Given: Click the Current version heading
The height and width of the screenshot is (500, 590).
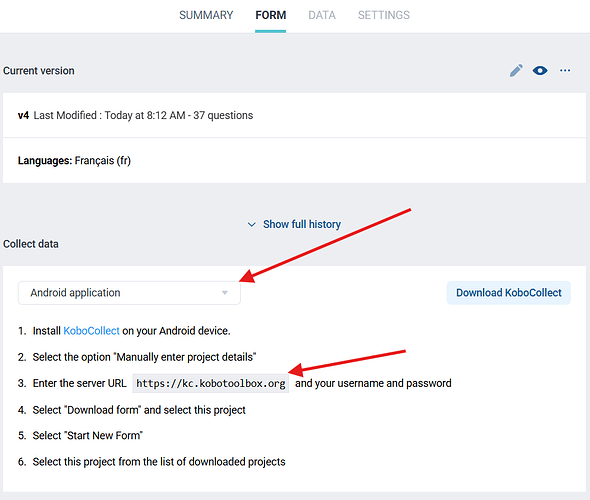Looking at the screenshot, I should [39, 71].
